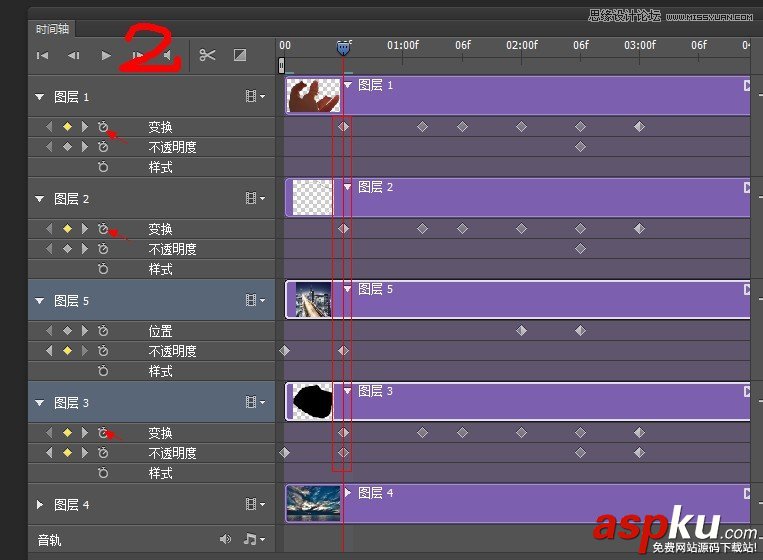Click the work area start handle
Screen dimensions: 763x560
[281, 65]
